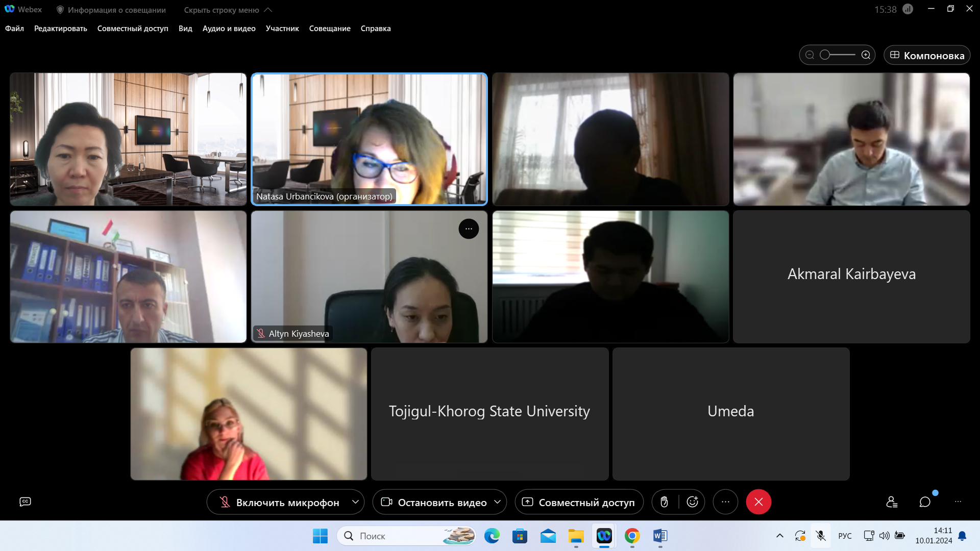Image resolution: width=980 pixels, height=551 pixels.
Task: Open the Совещание menu
Action: (330, 29)
